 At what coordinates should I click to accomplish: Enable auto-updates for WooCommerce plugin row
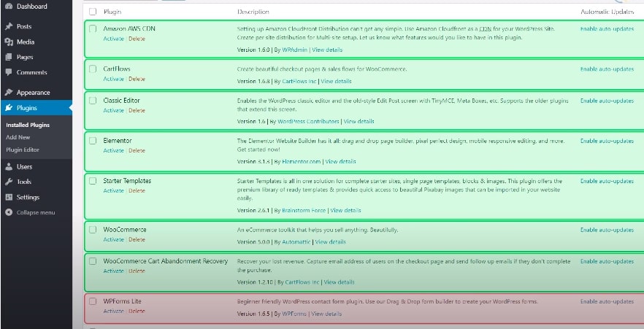point(607,230)
